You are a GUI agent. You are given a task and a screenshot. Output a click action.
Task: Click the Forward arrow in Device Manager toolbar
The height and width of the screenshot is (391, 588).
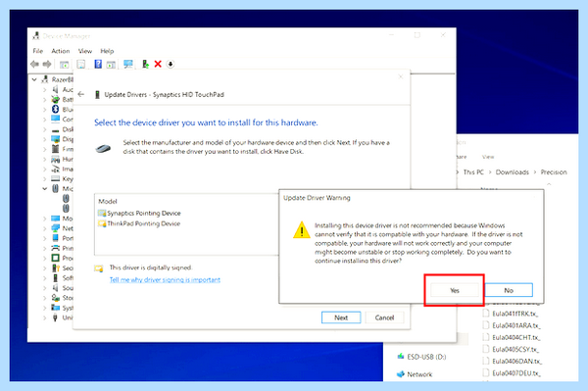pyautogui.click(x=47, y=64)
